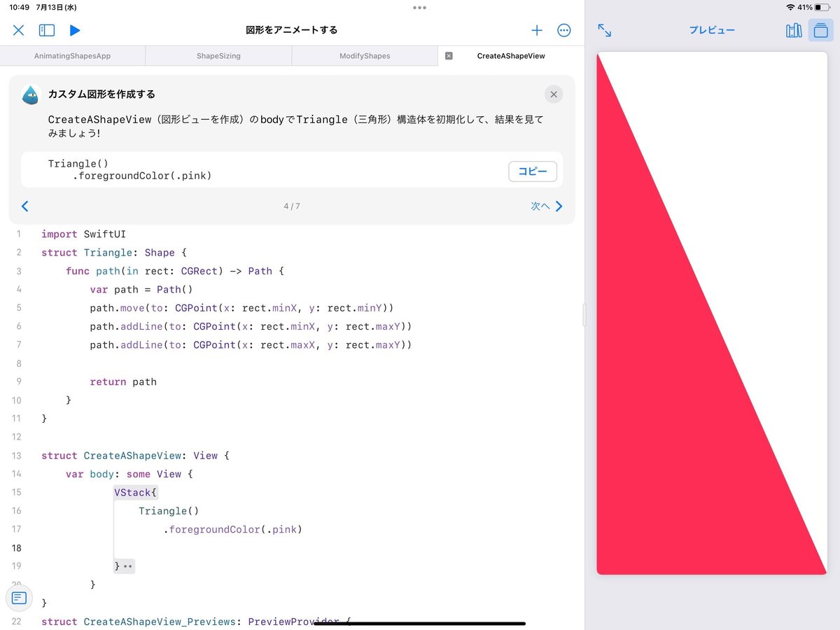Dismiss the tutorial guide card
The height and width of the screenshot is (630, 840).
tap(554, 94)
